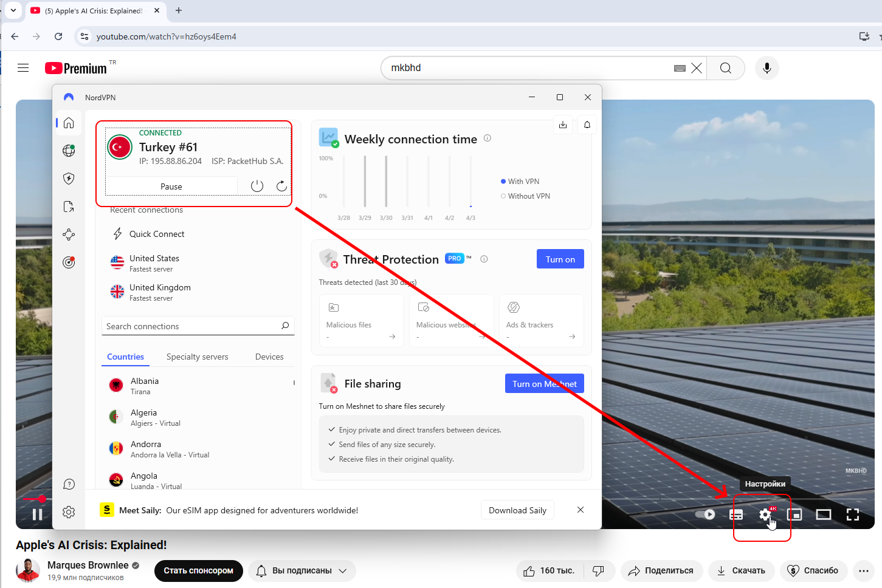
Task: Open YouTube hamburger guide menu
Action: 23,68
